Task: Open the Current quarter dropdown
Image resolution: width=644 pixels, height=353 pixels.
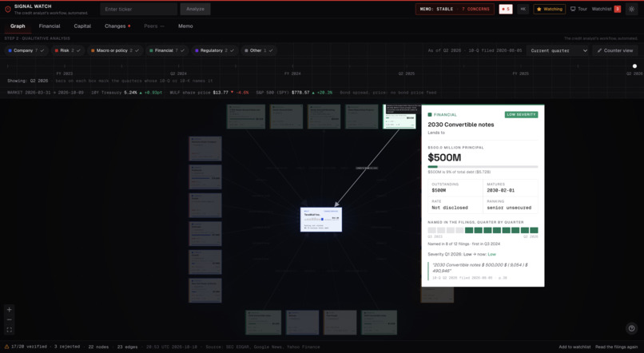Action: [559, 50]
